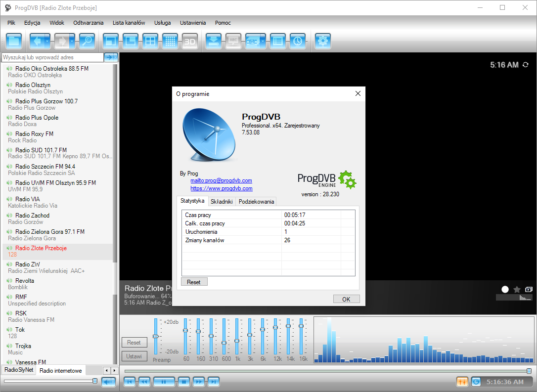Open the Plik menu
Viewport: 537px width, 392px height.
11,23
